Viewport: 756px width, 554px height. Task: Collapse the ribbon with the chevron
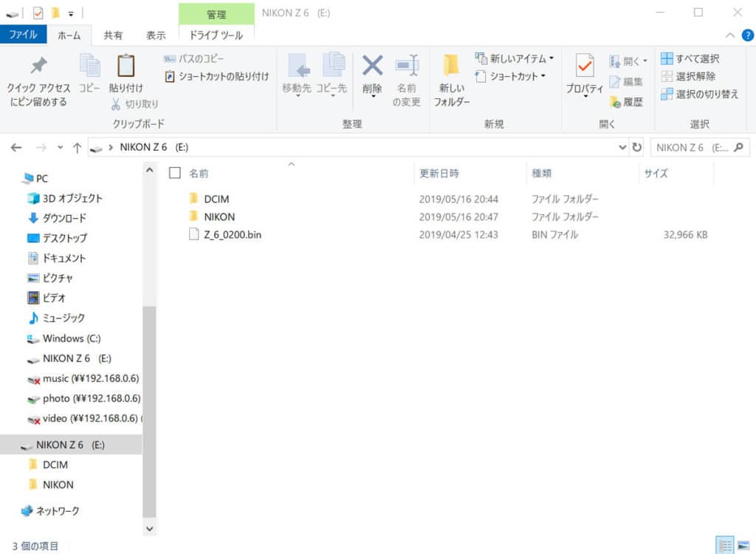pos(730,35)
